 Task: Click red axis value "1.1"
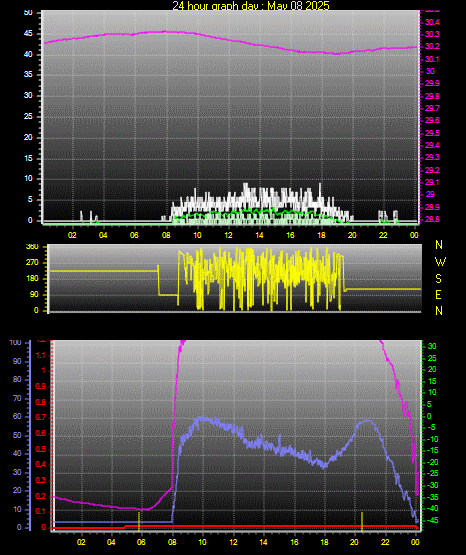41,355
